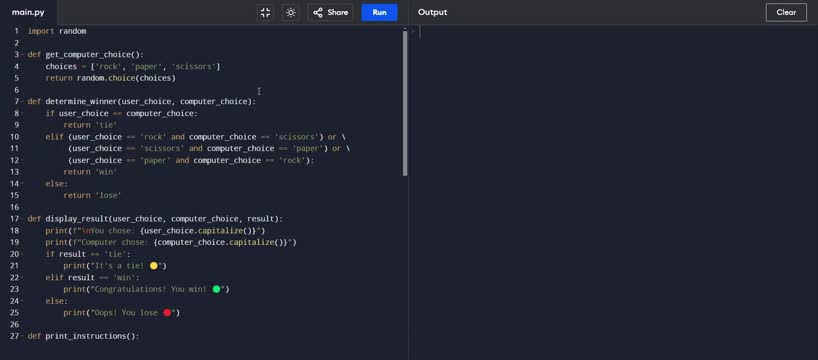Image resolution: width=818 pixels, height=360 pixels.
Task: Click the yellow circle emoji in tie message
Action: tap(153, 266)
